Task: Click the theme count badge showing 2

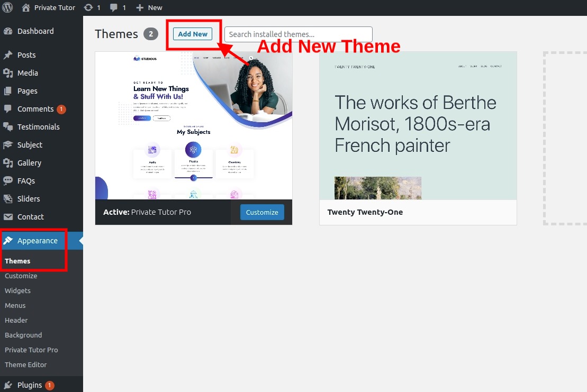Action: pyautogui.click(x=151, y=34)
